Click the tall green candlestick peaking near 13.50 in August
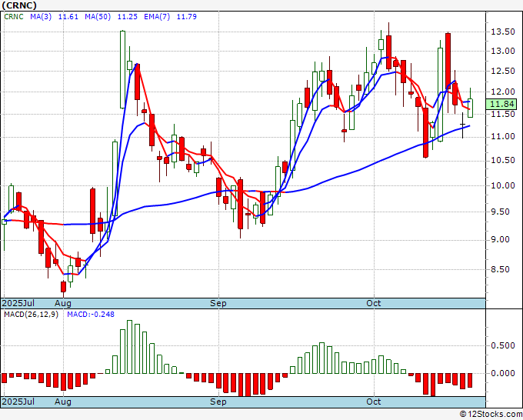 point(123,69)
